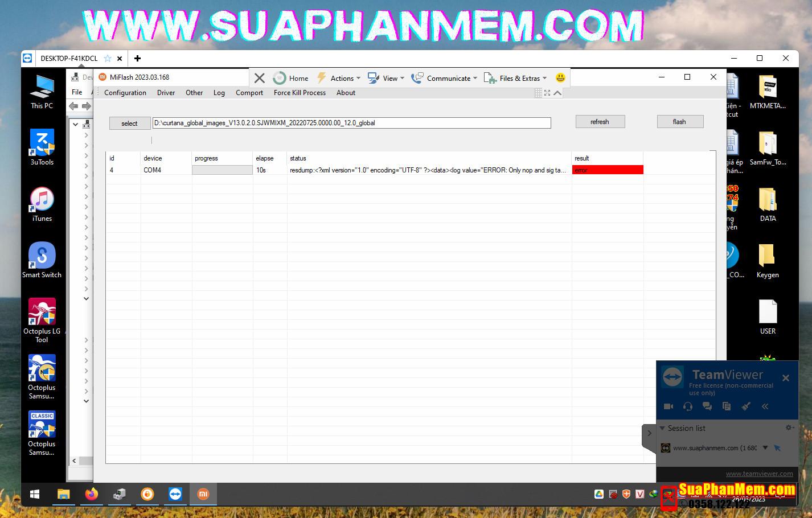The height and width of the screenshot is (518, 812).
Task: Click the flash button
Action: click(x=680, y=122)
